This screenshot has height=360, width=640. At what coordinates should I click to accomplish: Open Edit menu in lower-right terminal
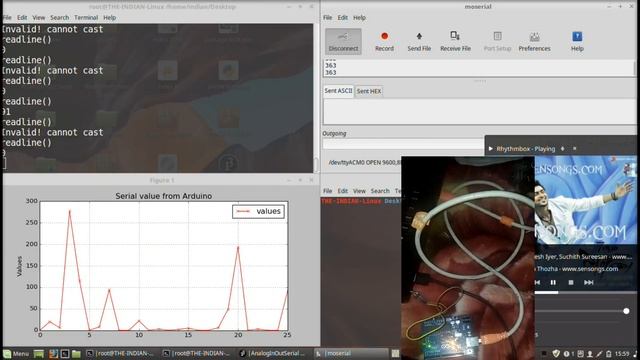click(x=342, y=191)
